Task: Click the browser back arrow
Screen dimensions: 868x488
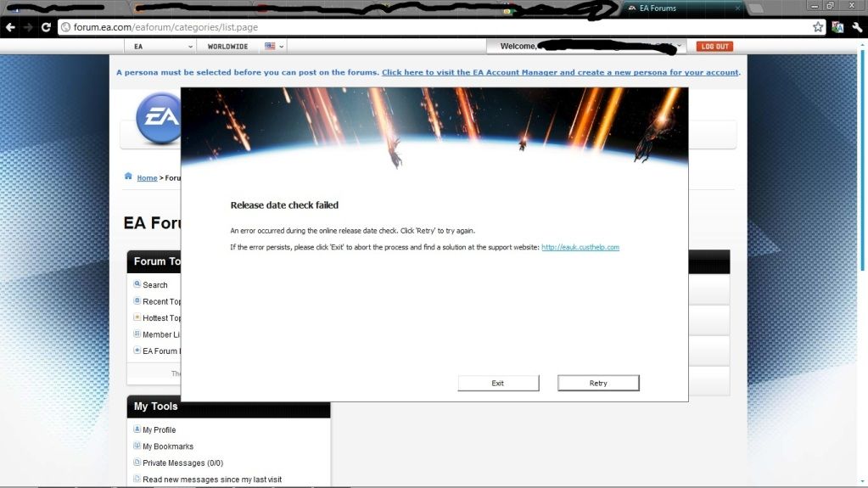Action: click(10, 27)
